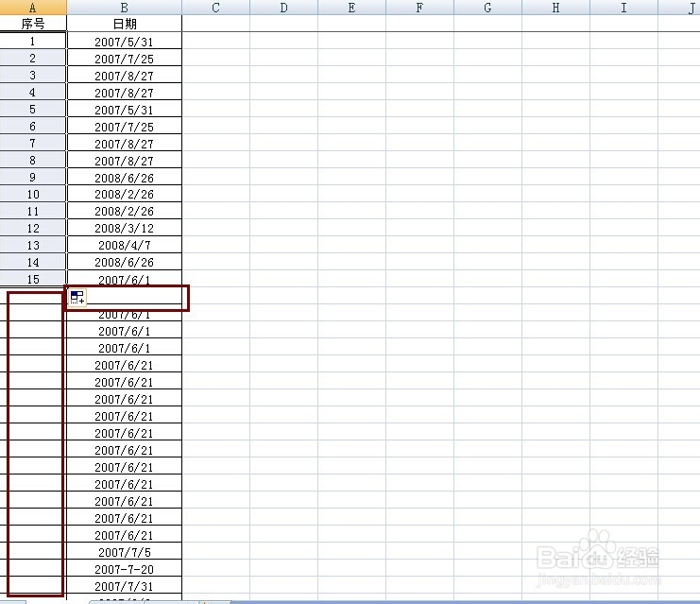Select serial number cell 7
Screen dimensions: 700x604
33,143
